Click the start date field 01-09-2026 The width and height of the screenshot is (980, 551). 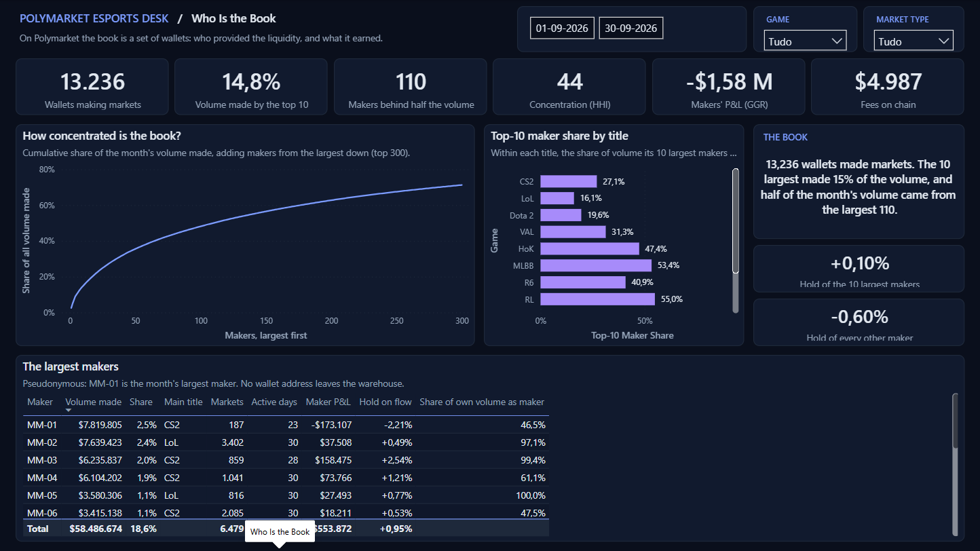tap(563, 28)
